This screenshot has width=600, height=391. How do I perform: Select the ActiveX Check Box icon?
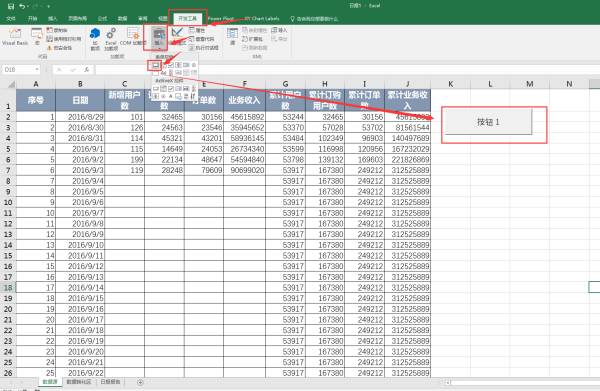[x=171, y=89]
